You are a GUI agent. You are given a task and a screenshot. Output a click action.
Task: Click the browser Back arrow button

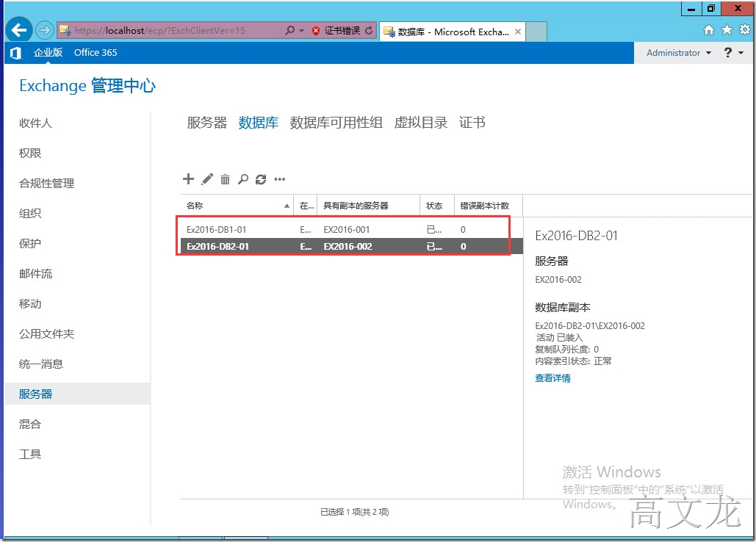point(19,30)
